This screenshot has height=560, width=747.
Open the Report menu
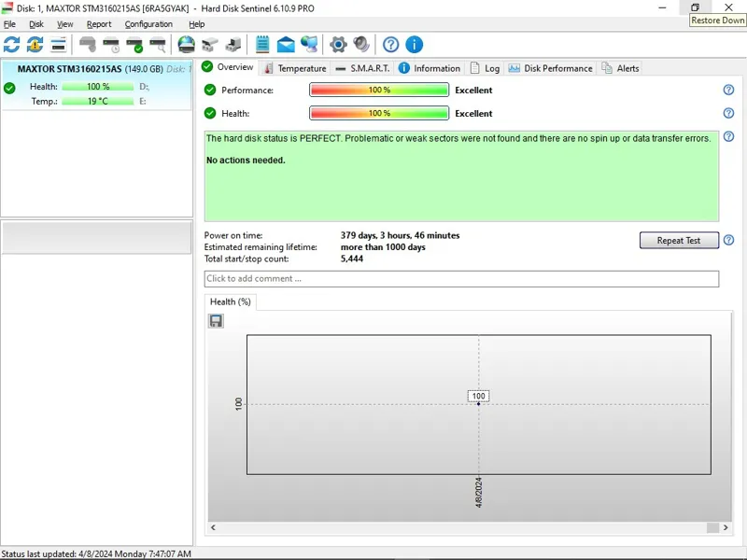click(x=99, y=24)
